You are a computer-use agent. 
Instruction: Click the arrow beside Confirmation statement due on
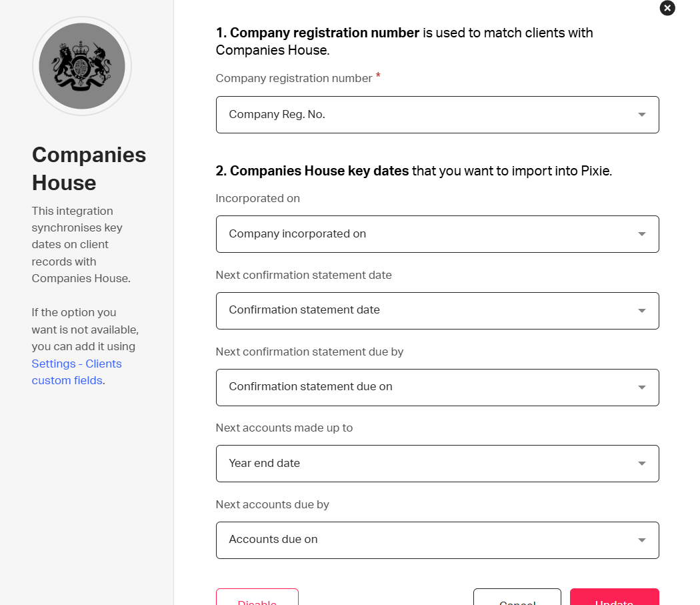click(641, 388)
